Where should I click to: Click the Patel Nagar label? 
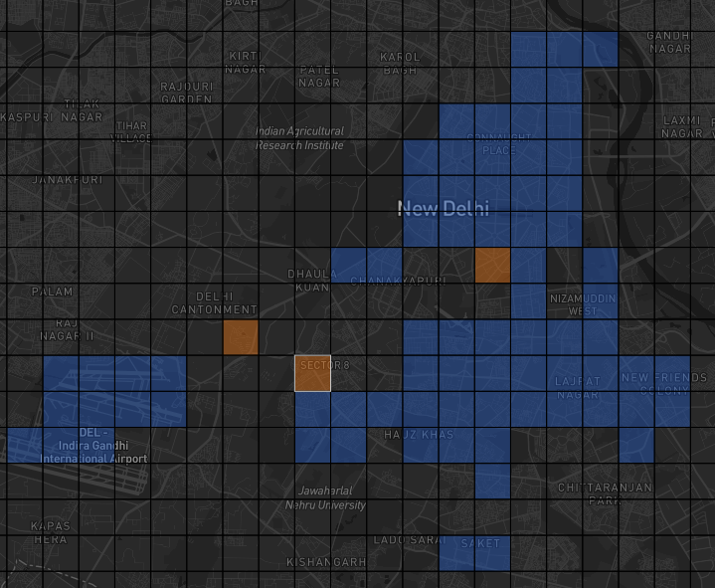[319, 77]
